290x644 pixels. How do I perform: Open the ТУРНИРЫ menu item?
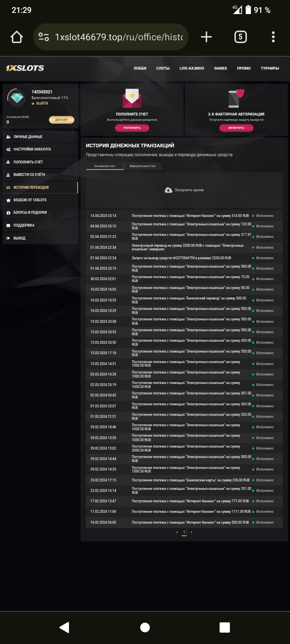point(269,68)
